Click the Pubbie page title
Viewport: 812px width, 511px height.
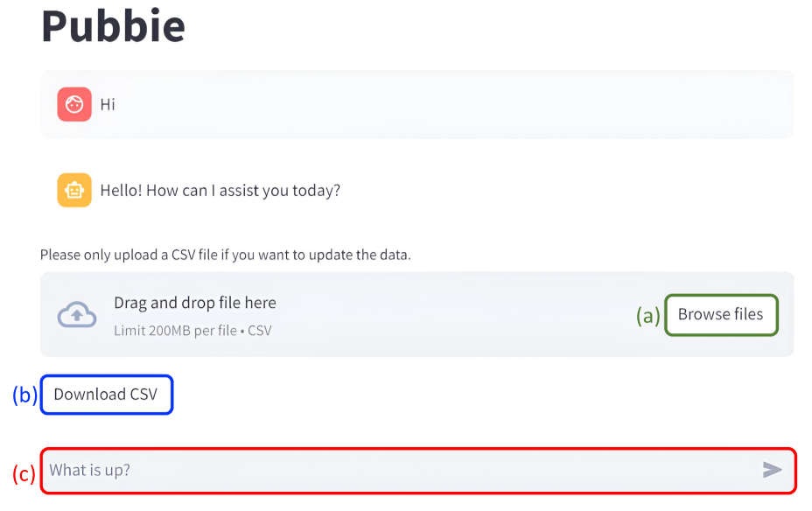pos(113,25)
